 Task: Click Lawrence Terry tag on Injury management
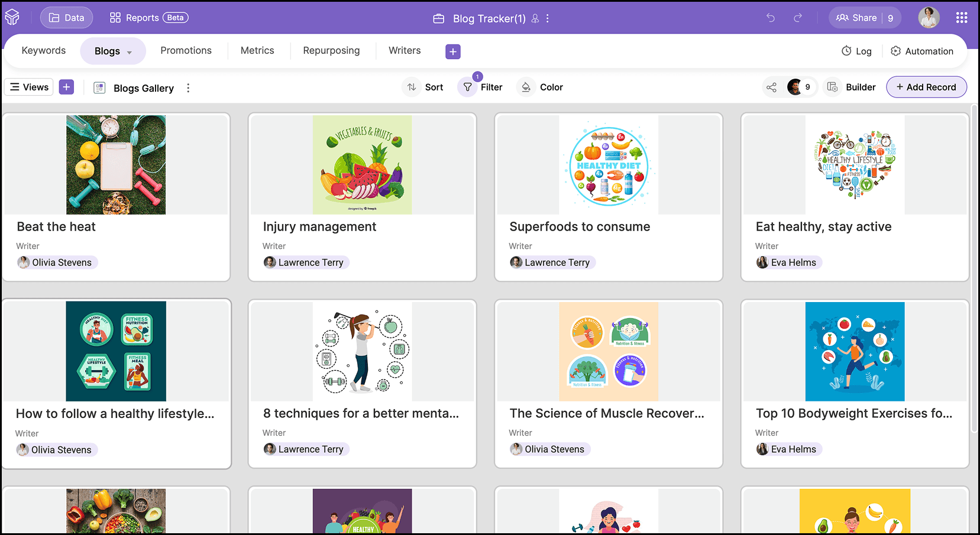(x=306, y=262)
